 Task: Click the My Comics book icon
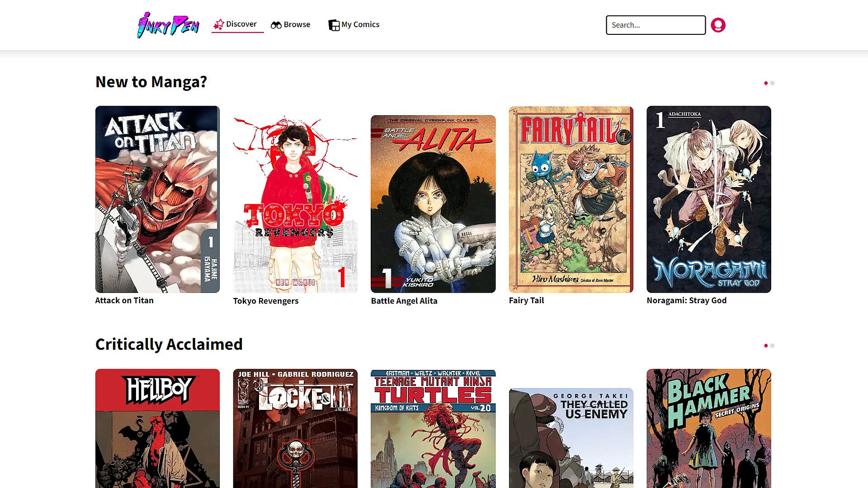pos(334,25)
